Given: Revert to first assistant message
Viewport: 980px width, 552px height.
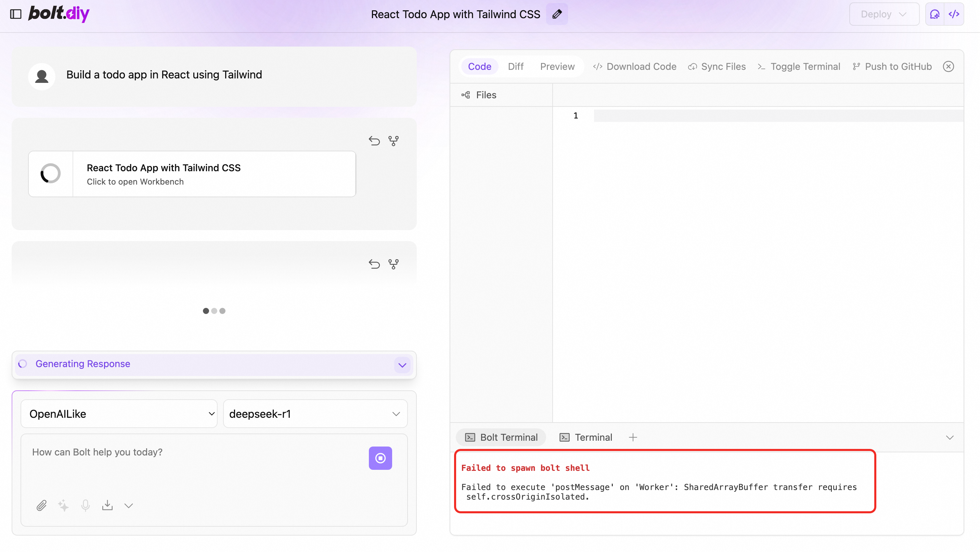Looking at the screenshot, I should click(374, 141).
